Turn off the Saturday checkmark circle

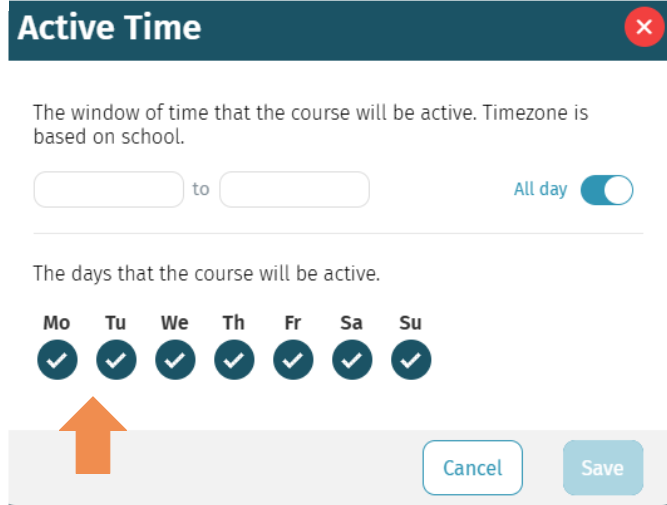coord(352,360)
